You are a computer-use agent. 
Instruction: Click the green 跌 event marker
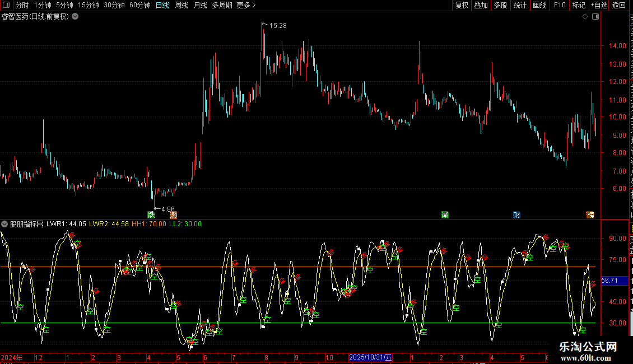tap(151, 214)
